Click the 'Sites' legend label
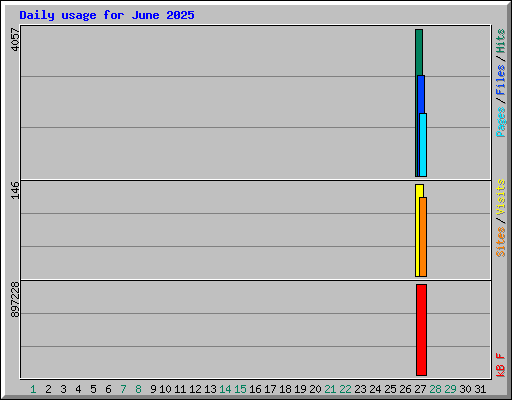The height and width of the screenshot is (400, 512). [x=501, y=242]
